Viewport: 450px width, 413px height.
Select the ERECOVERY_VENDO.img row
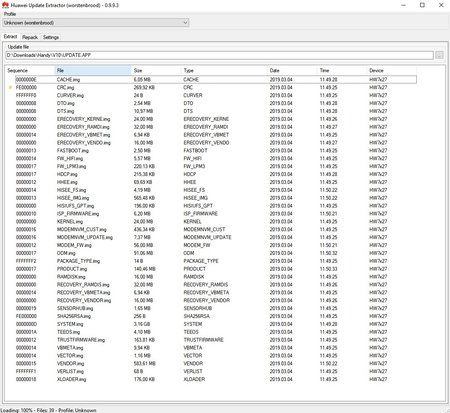click(x=216, y=143)
